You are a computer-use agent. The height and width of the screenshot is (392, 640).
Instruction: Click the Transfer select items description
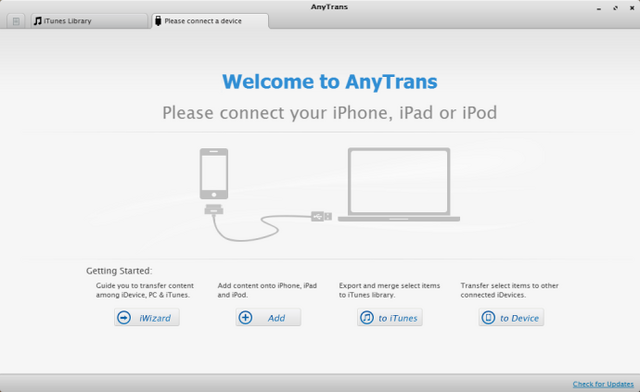pos(509,290)
